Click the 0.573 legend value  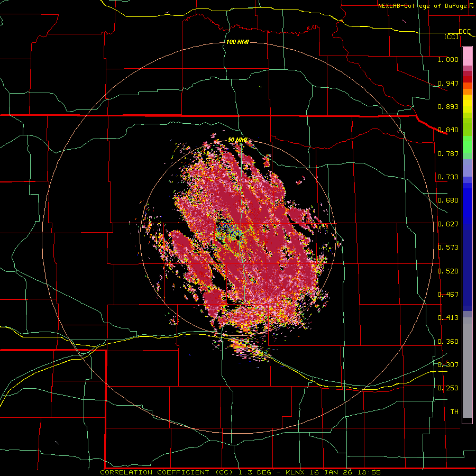click(448, 248)
